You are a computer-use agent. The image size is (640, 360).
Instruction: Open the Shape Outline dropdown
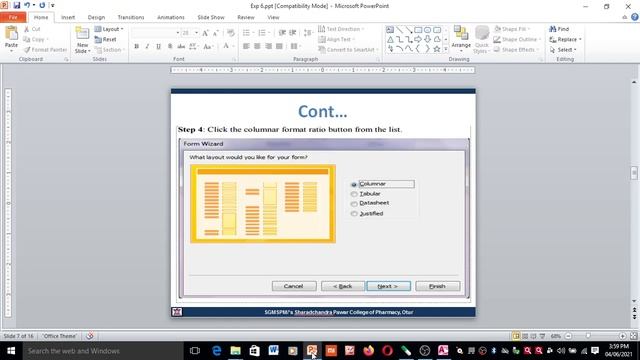pyautogui.click(x=517, y=39)
